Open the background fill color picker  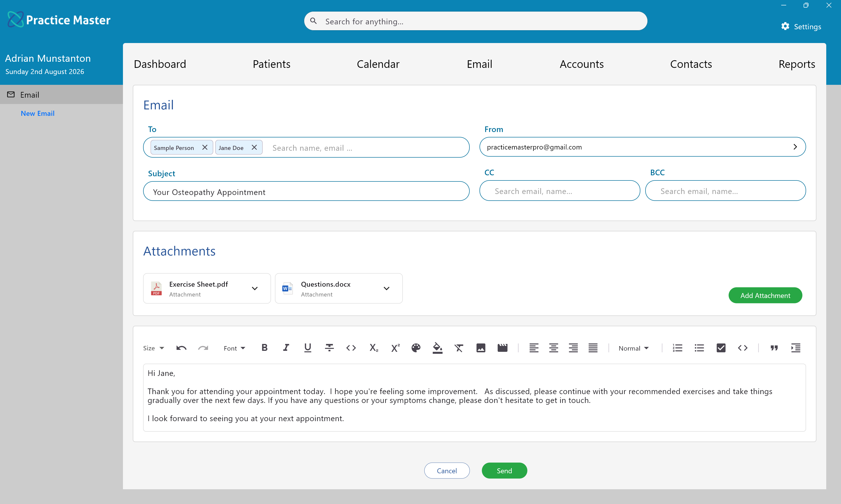437,348
